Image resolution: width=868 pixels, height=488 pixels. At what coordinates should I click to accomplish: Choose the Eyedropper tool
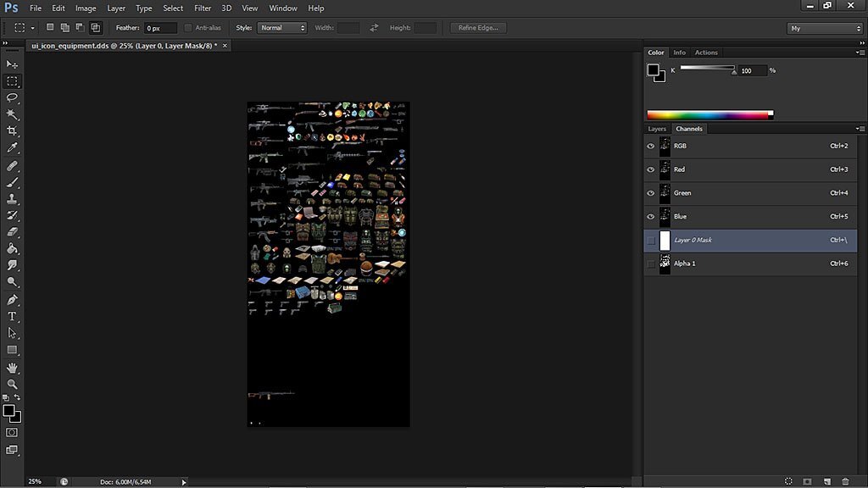[x=12, y=147]
